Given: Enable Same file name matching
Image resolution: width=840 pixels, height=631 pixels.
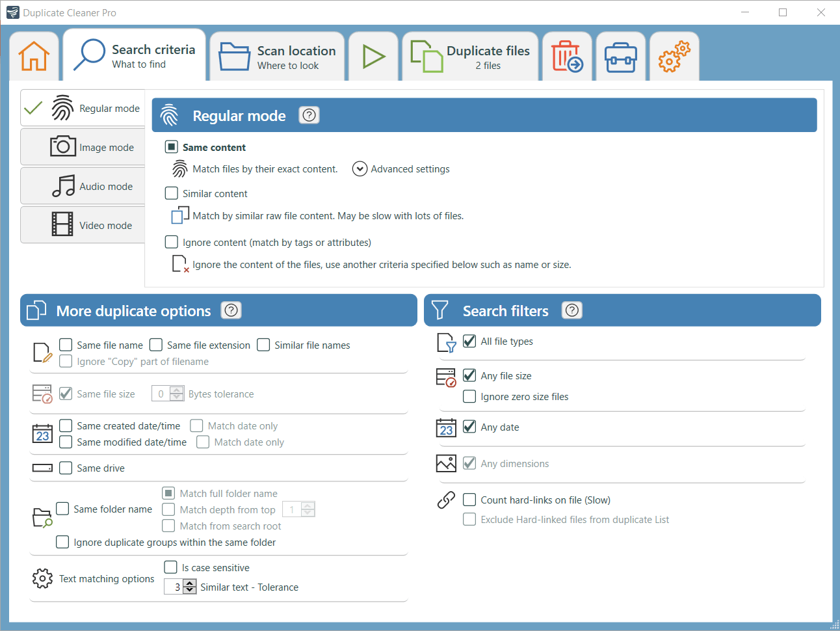Looking at the screenshot, I should 65,345.
